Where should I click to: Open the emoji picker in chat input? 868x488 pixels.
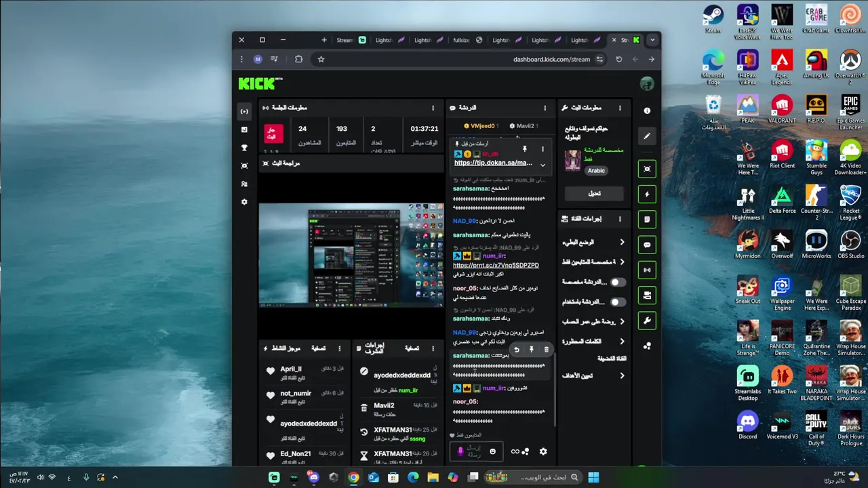[x=492, y=451]
